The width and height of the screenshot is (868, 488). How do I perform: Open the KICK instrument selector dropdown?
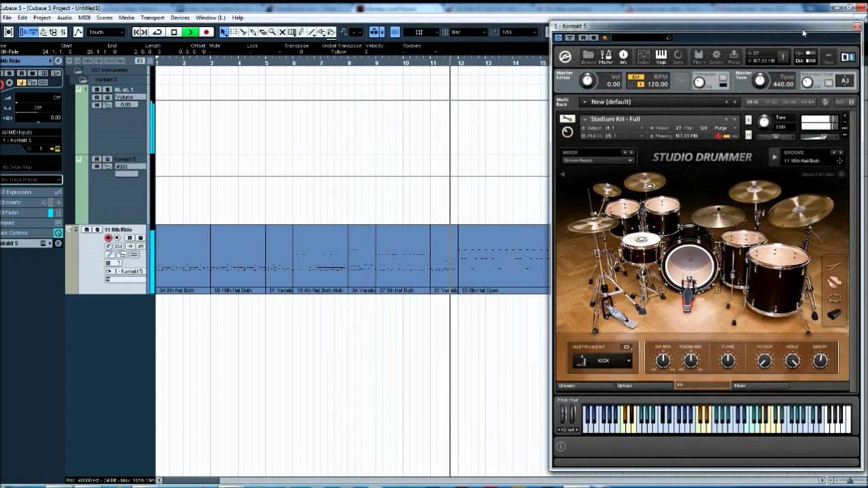pyautogui.click(x=603, y=361)
